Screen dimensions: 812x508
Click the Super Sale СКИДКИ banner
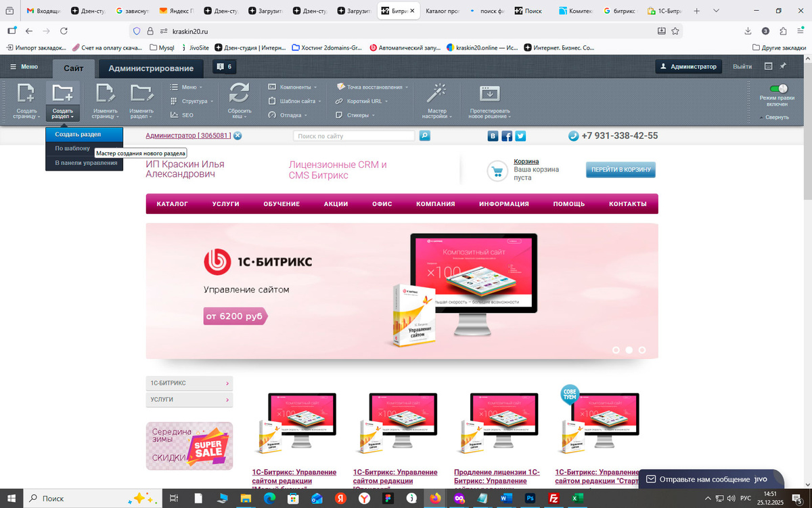click(189, 446)
